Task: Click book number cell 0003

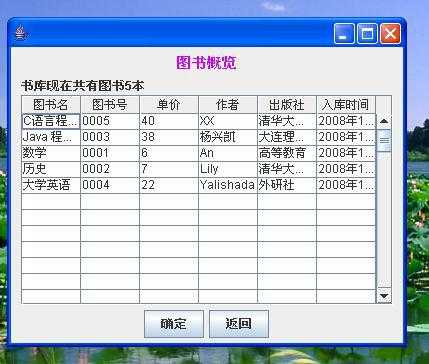Action: pyautogui.click(x=110, y=137)
